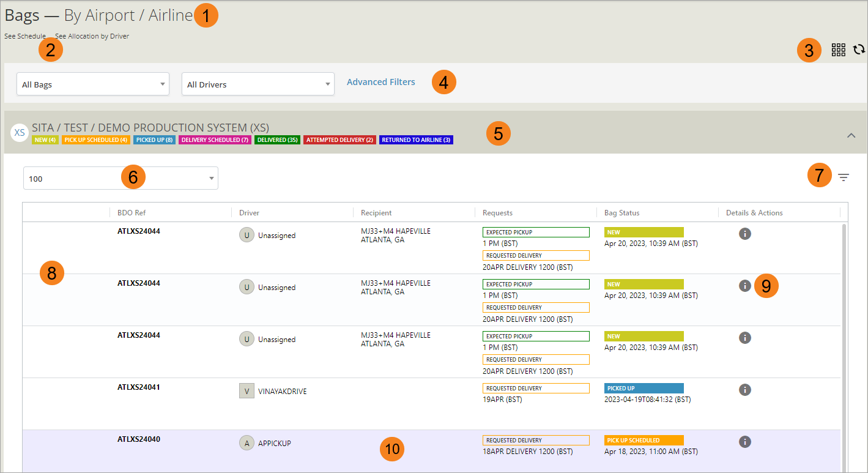Click the 18APR DELIVERY 1200 (BST) text
The width and height of the screenshot is (868, 473).
tap(527, 452)
